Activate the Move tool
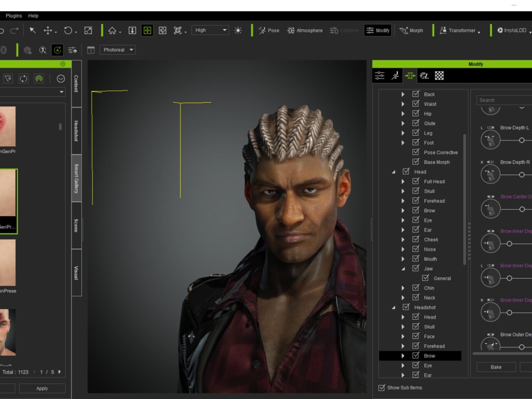 tap(48, 30)
